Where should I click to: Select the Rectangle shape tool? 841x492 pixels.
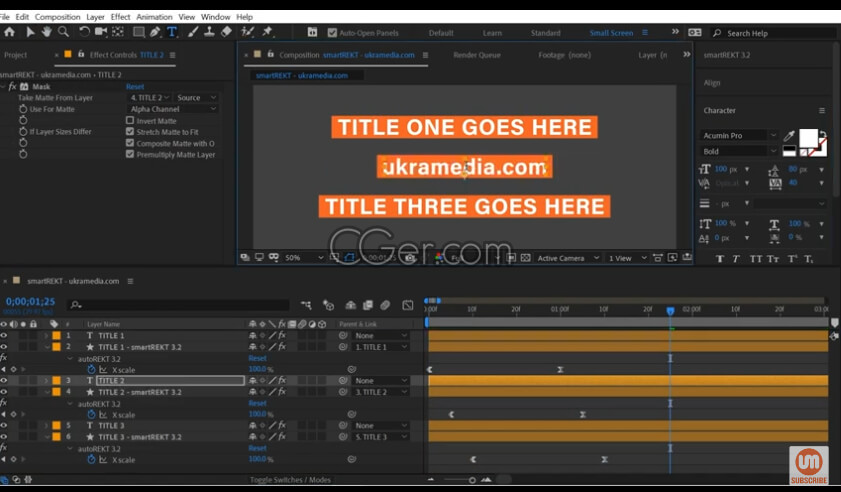138,32
